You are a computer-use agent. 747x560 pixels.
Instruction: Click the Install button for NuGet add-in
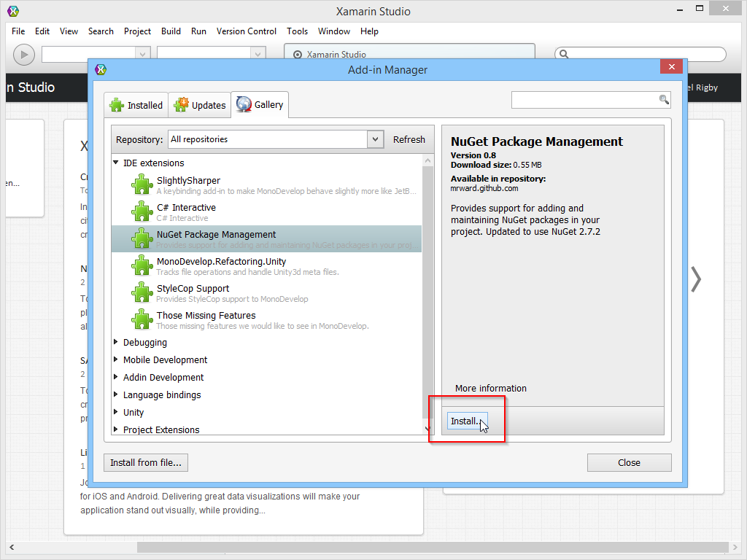(x=467, y=421)
